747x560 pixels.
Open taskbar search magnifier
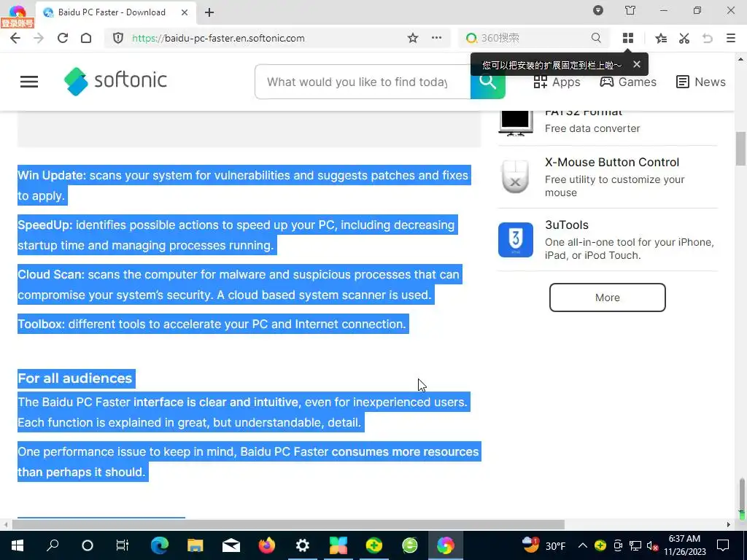53,545
